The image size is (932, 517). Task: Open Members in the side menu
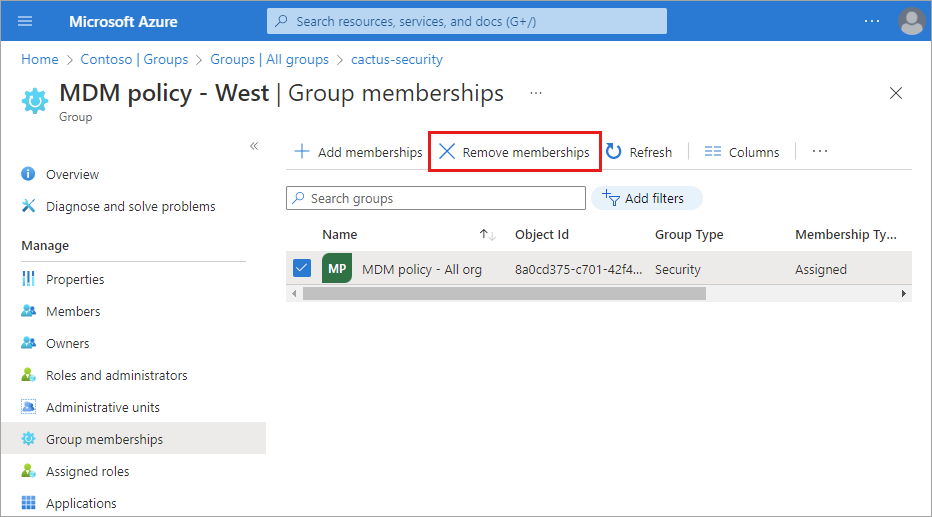[73, 311]
